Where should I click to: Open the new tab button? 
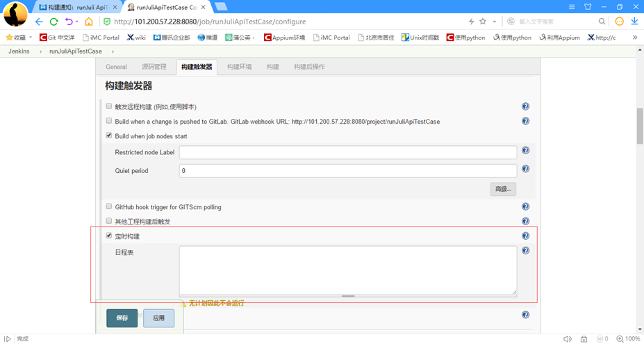point(221,6)
